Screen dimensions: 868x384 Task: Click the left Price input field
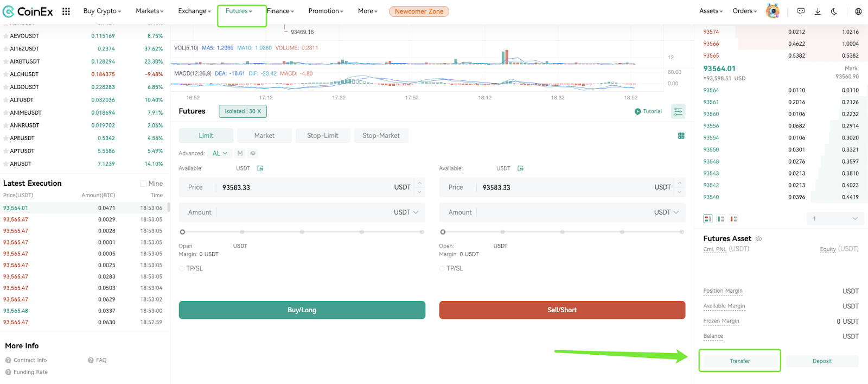click(302, 187)
